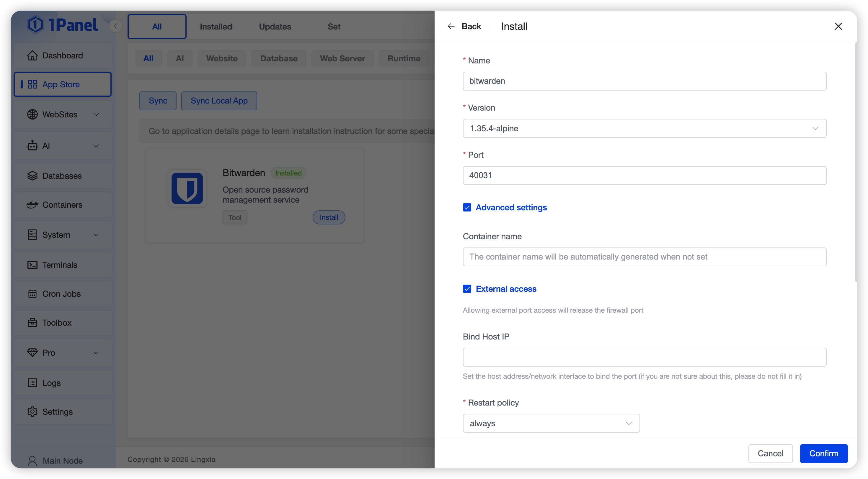The image size is (868, 479).
Task: Open Toolbox briefcase icon
Action: coord(32,322)
